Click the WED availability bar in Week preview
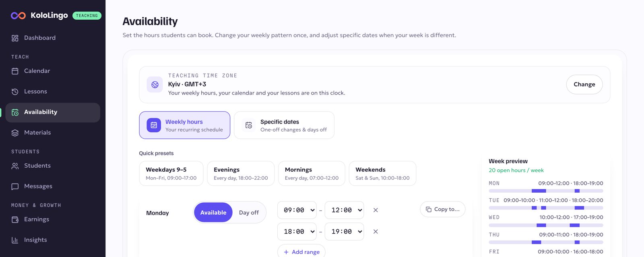Image resolution: width=644 pixels, height=257 pixels. click(x=546, y=225)
